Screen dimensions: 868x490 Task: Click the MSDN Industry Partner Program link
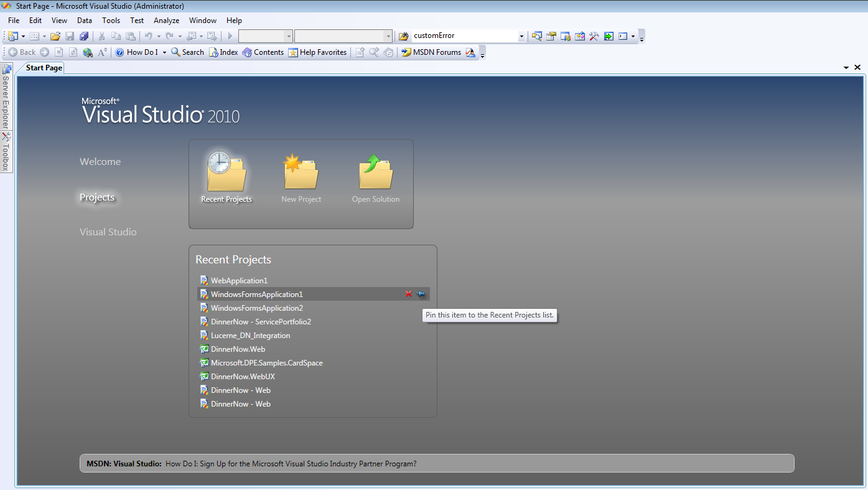click(291, 464)
